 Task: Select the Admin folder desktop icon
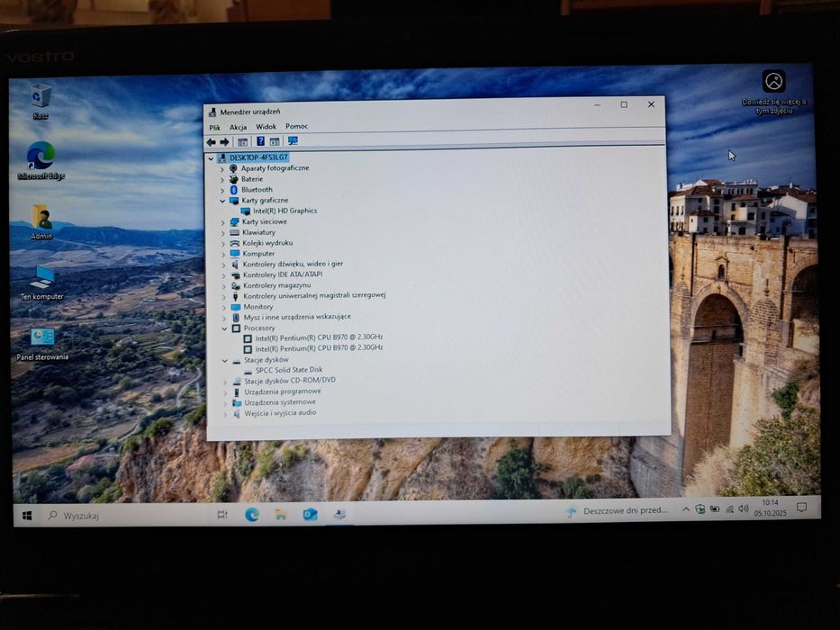(41, 221)
